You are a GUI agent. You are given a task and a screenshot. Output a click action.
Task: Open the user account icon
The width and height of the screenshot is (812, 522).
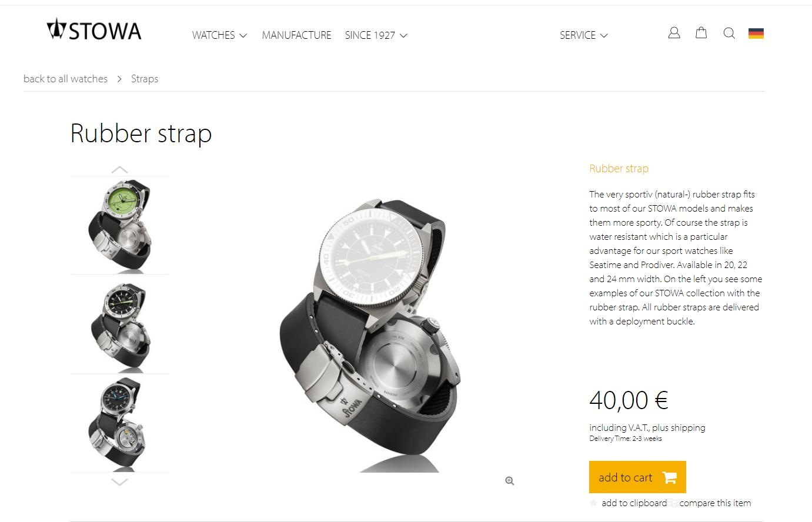click(x=674, y=33)
